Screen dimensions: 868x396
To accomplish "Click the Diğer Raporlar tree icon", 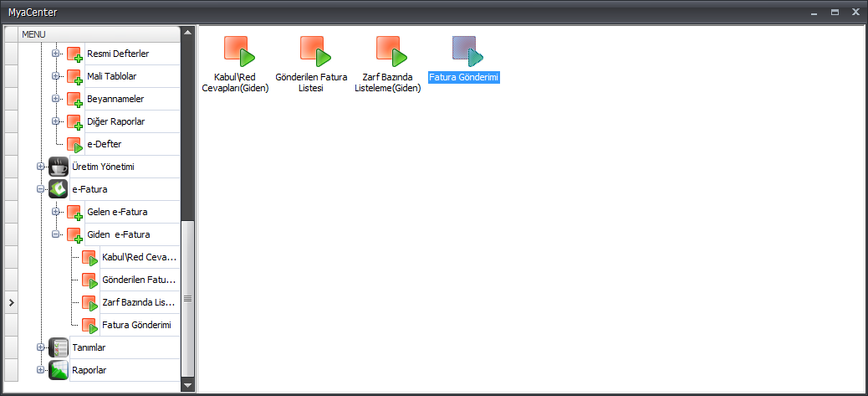I will [74, 122].
